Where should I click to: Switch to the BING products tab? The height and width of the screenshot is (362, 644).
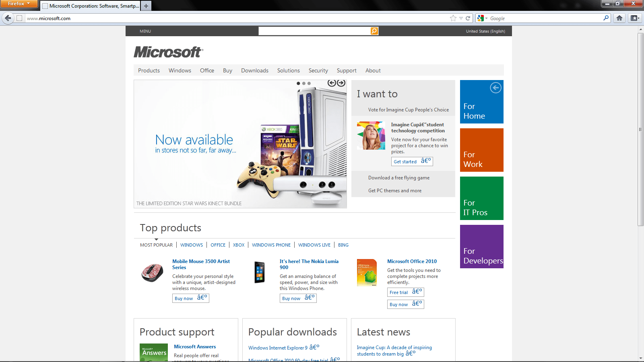tap(343, 245)
